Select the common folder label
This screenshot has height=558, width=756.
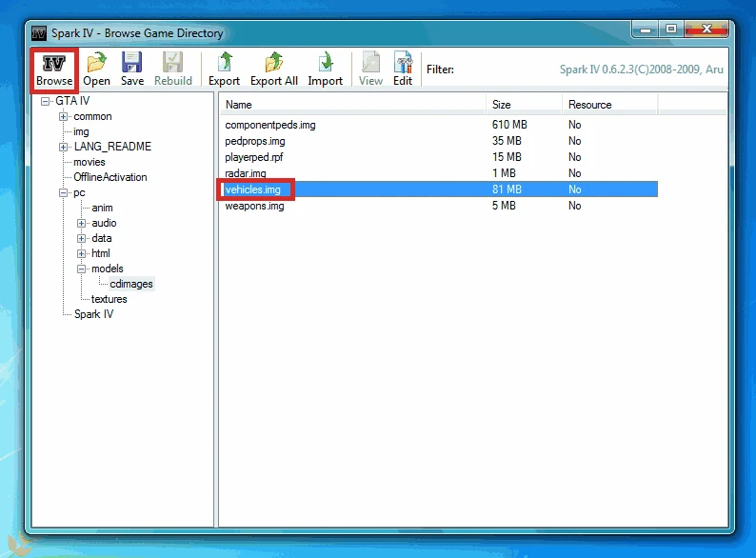pos(92,117)
